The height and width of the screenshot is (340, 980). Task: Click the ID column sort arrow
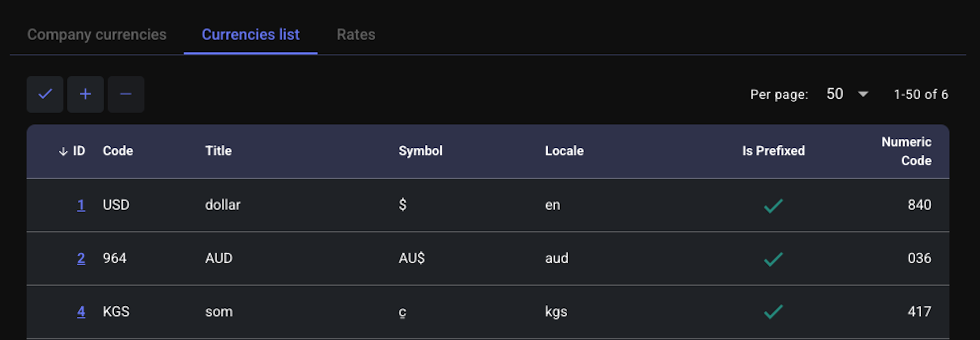(x=63, y=151)
